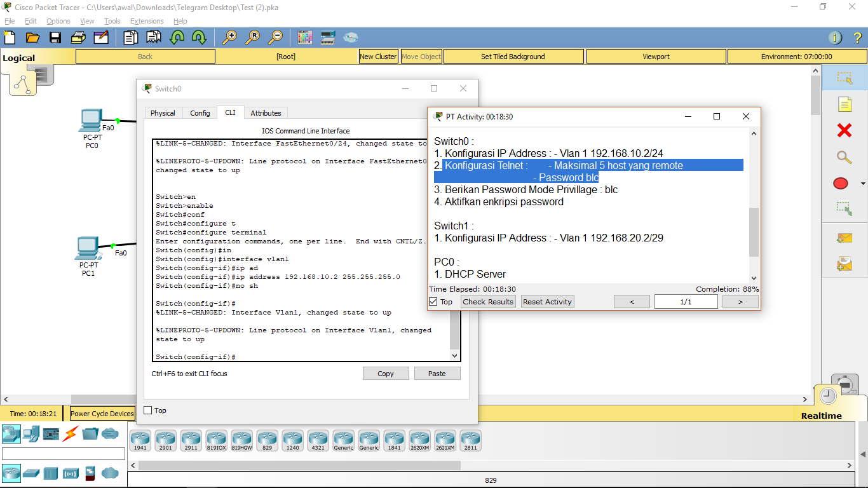Image resolution: width=868 pixels, height=488 pixels.
Task: Open the drawing palette icon
Action: (x=305, y=37)
